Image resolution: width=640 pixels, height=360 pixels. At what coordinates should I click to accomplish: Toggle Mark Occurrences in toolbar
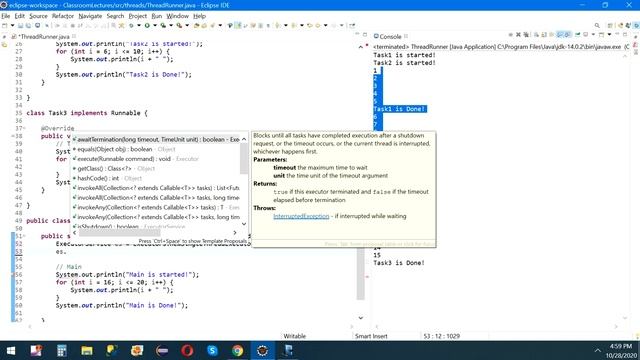238,25
